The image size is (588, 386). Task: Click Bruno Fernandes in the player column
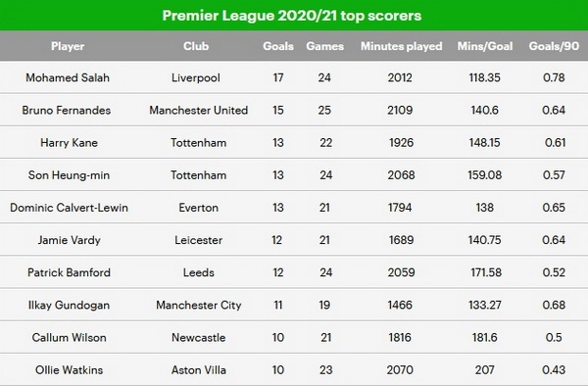coord(67,110)
